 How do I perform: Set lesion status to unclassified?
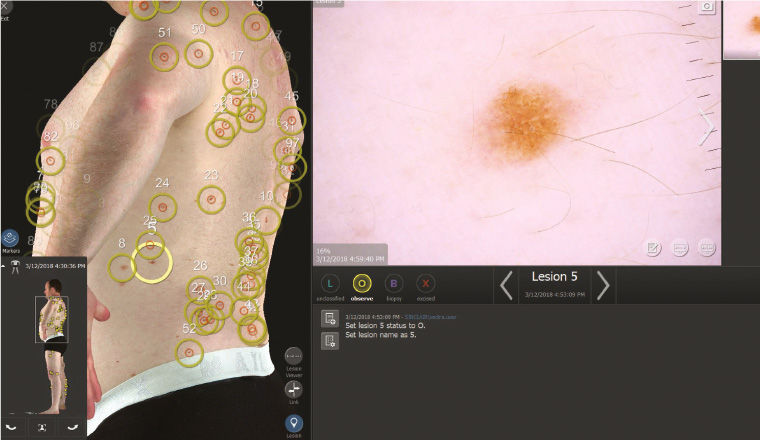point(332,285)
